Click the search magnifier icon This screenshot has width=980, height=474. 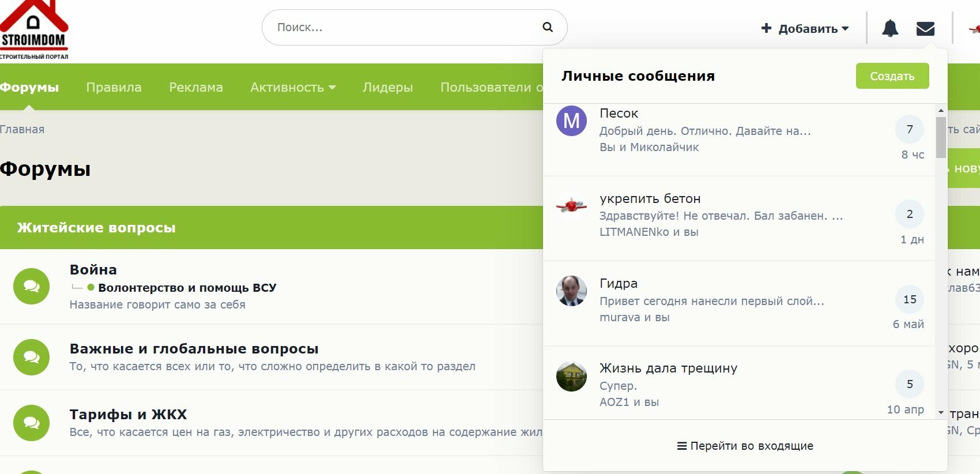pyautogui.click(x=548, y=27)
